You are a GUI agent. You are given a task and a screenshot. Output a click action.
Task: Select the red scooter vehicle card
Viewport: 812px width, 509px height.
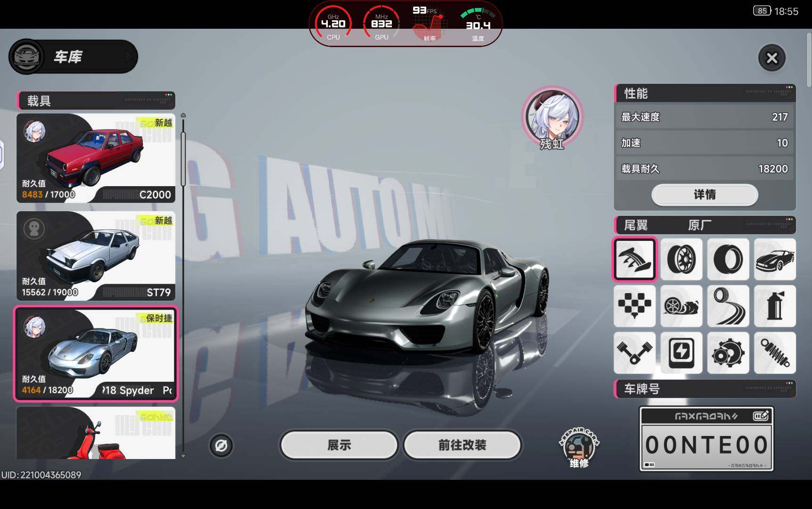pyautogui.click(x=96, y=433)
